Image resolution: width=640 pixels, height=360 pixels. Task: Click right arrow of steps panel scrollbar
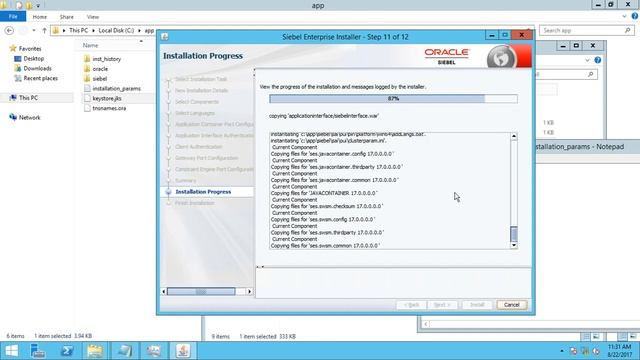[x=249, y=291]
